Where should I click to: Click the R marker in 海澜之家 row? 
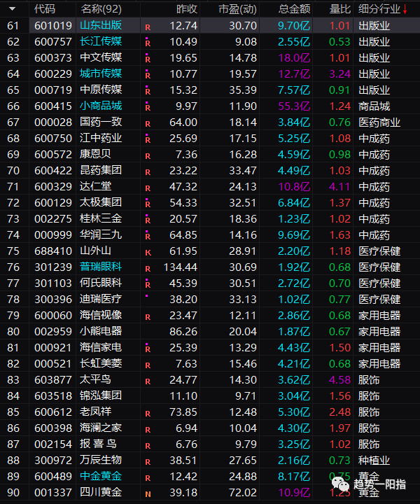[148, 430]
